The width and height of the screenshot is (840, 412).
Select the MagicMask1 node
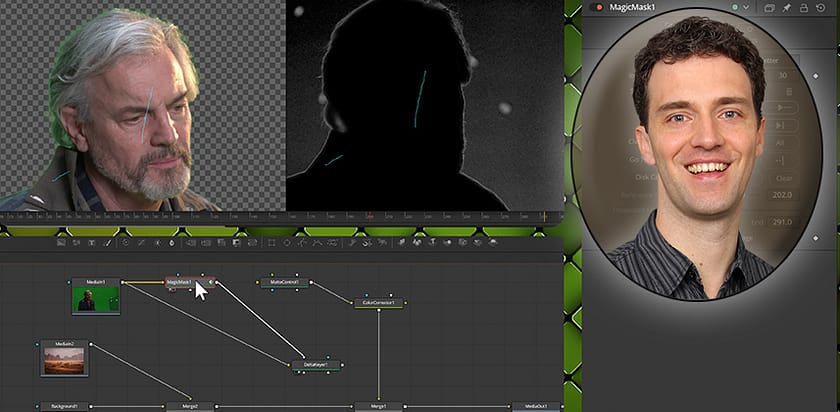(190, 282)
